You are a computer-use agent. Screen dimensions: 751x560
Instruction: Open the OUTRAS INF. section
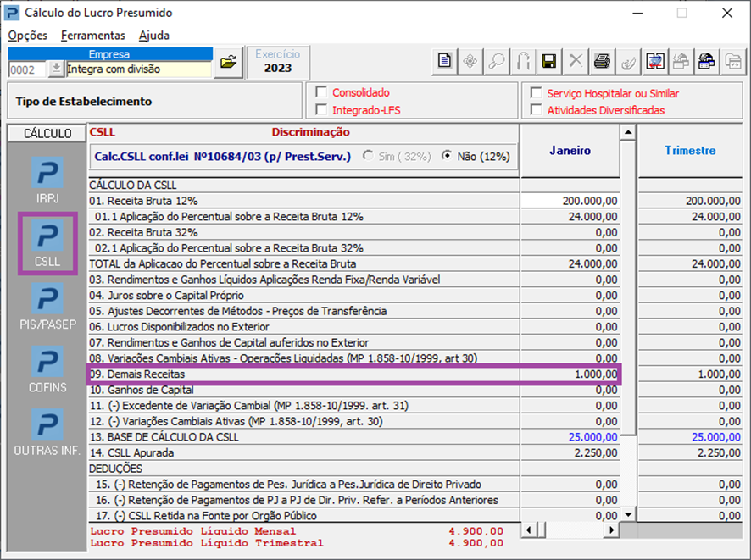47,433
